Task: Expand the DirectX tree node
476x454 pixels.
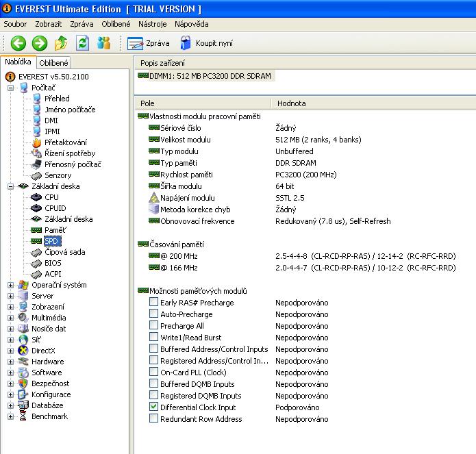Action: tap(11, 351)
